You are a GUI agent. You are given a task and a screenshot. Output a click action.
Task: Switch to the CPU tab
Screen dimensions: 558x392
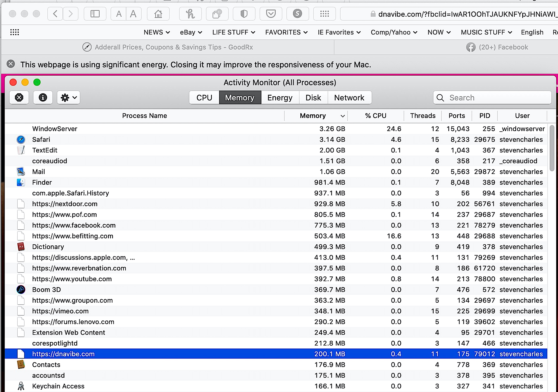tap(204, 98)
